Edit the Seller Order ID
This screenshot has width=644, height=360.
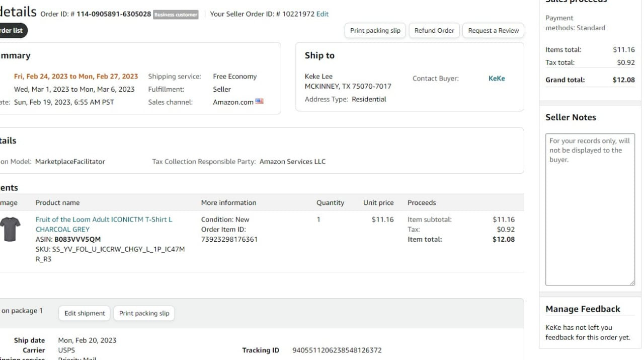pyautogui.click(x=323, y=14)
